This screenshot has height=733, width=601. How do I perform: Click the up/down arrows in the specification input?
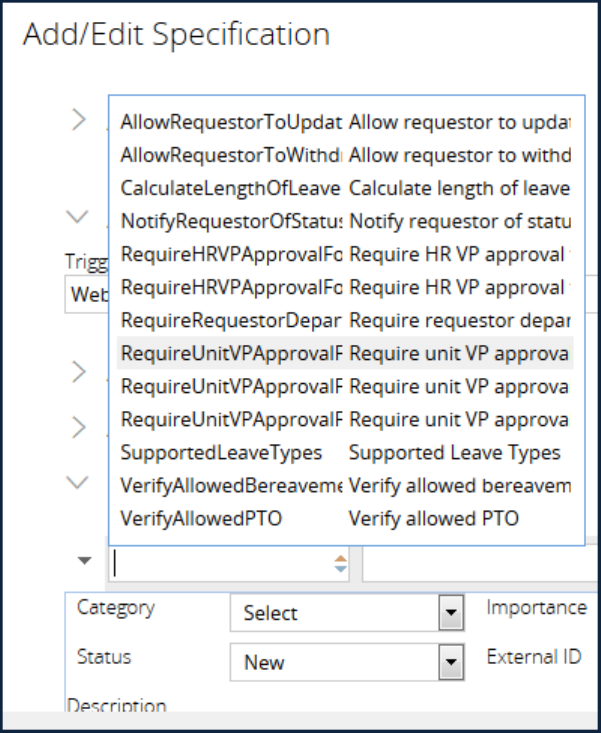[341, 564]
